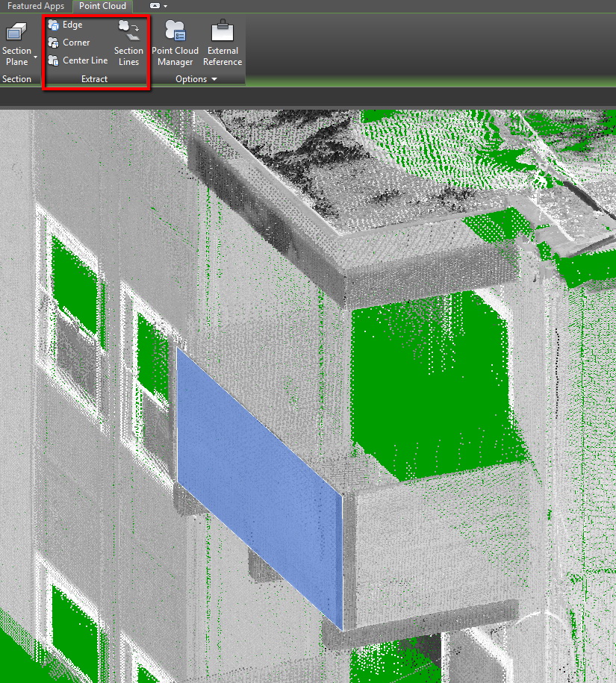This screenshot has width=616, height=683.
Task: Click the Extract panel title
Action: 95,79
